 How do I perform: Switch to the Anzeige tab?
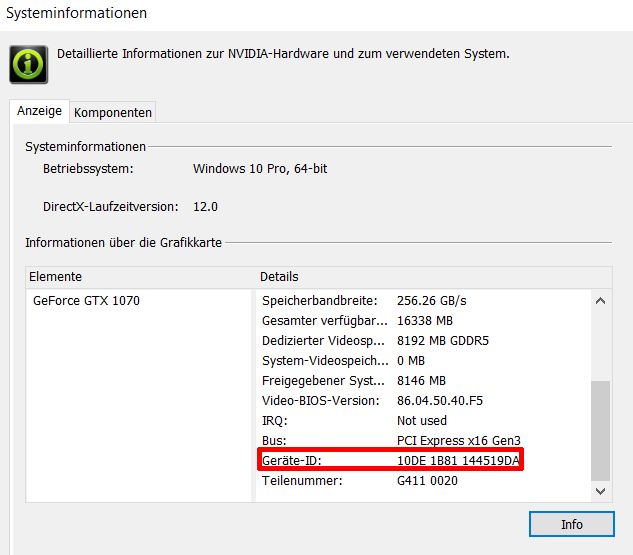coord(40,111)
